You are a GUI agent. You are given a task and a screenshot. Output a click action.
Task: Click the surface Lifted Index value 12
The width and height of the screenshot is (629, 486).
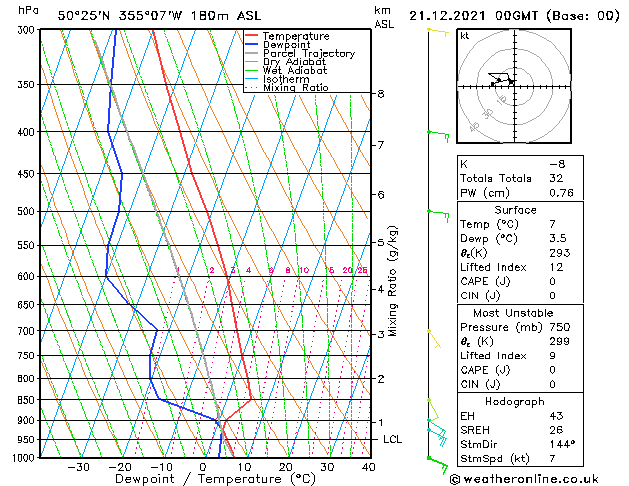556,267
